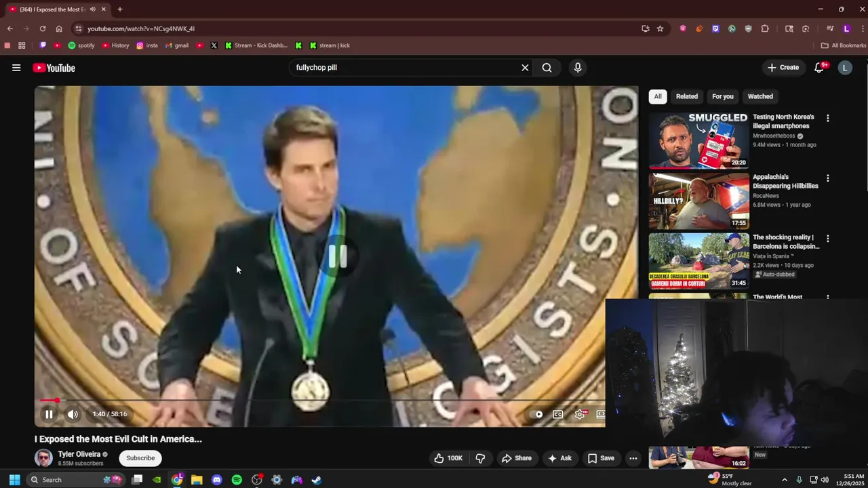868x488 pixels.
Task: Open the media controls toolbar icon
Action: tap(830, 28)
